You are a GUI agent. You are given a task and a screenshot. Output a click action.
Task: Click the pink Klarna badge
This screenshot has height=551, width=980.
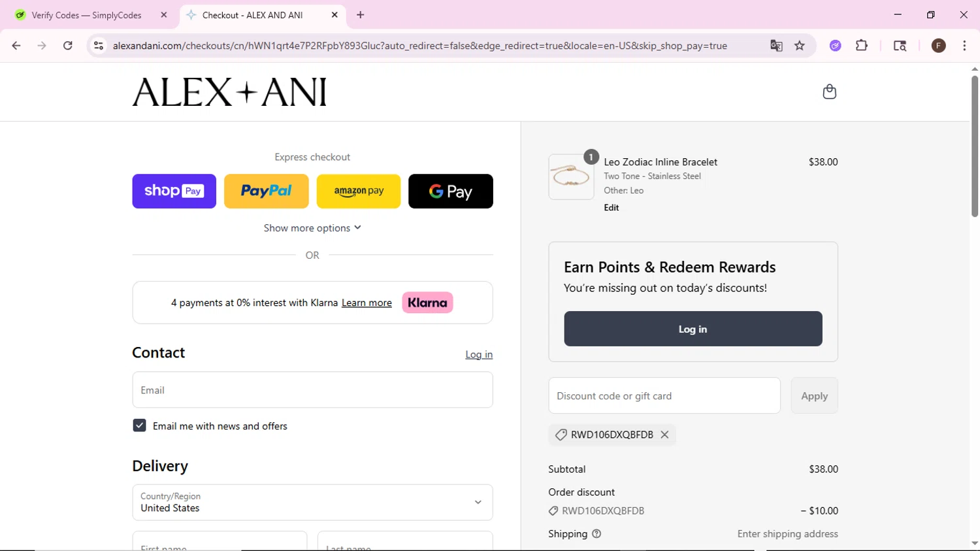click(427, 303)
